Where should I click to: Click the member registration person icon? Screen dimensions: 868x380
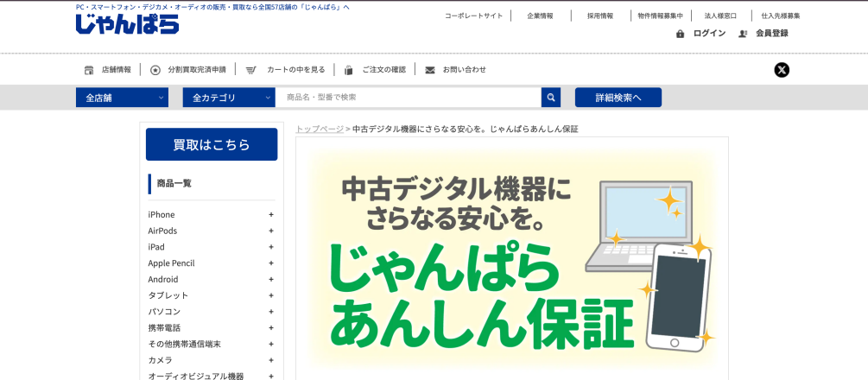743,34
